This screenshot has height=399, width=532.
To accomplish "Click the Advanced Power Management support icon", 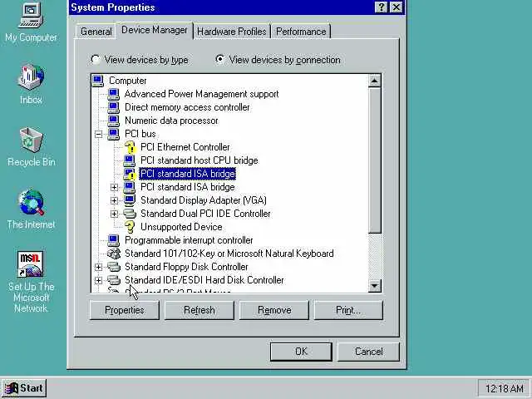I will [x=113, y=94].
